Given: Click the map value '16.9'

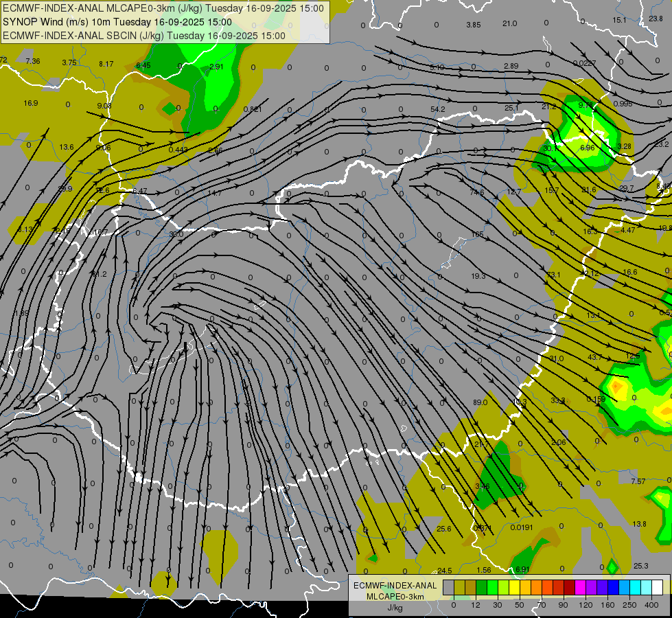Looking at the screenshot, I should (31, 104).
